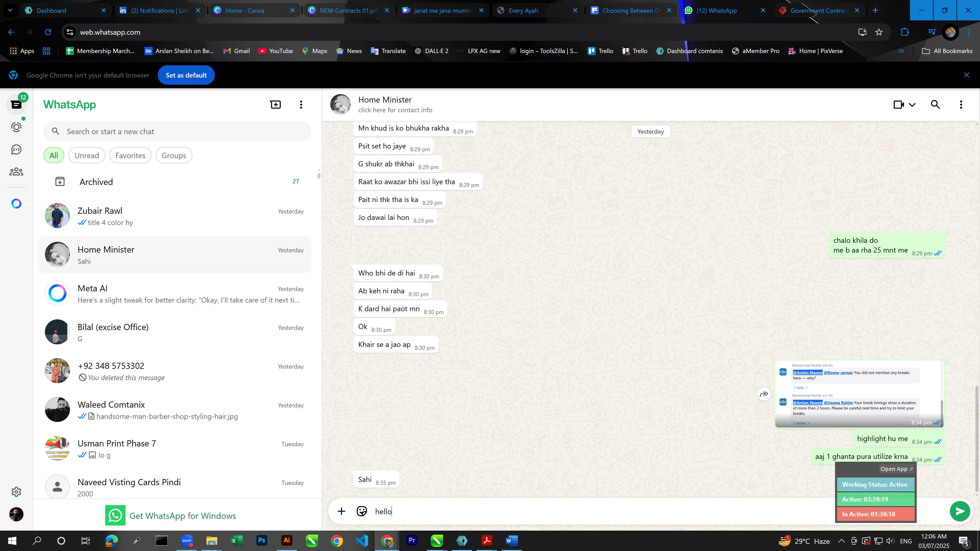This screenshot has width=980, height=551.
Task: Expand the call options dropdown arrow
Action: click(x=912, y=105)
